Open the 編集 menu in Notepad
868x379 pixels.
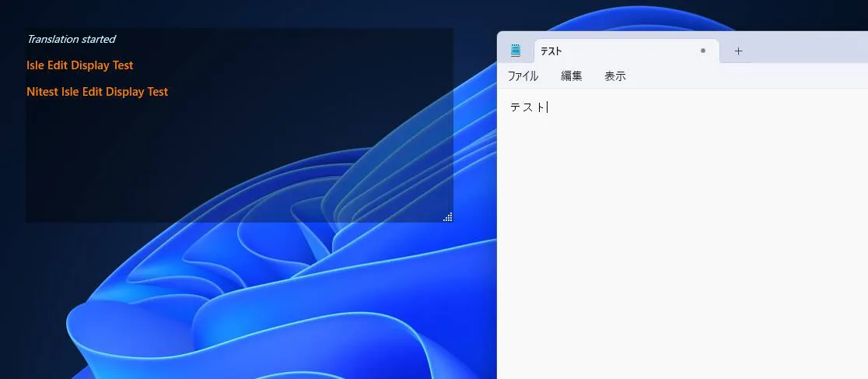[x=572, y=76]
